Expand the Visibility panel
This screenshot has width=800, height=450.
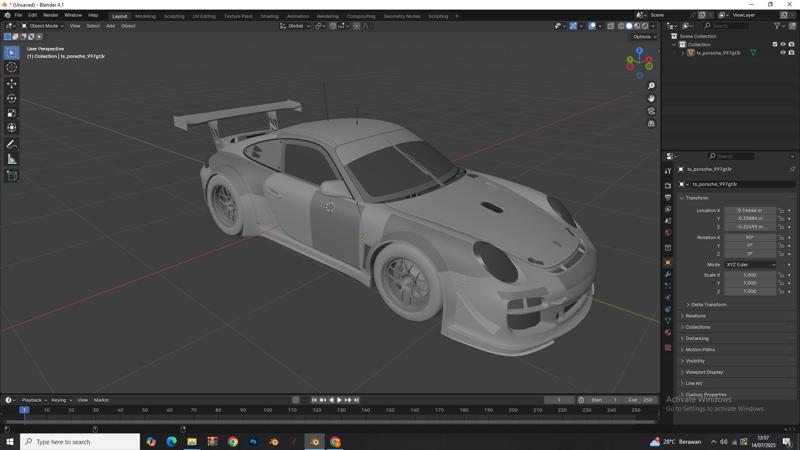693,361
